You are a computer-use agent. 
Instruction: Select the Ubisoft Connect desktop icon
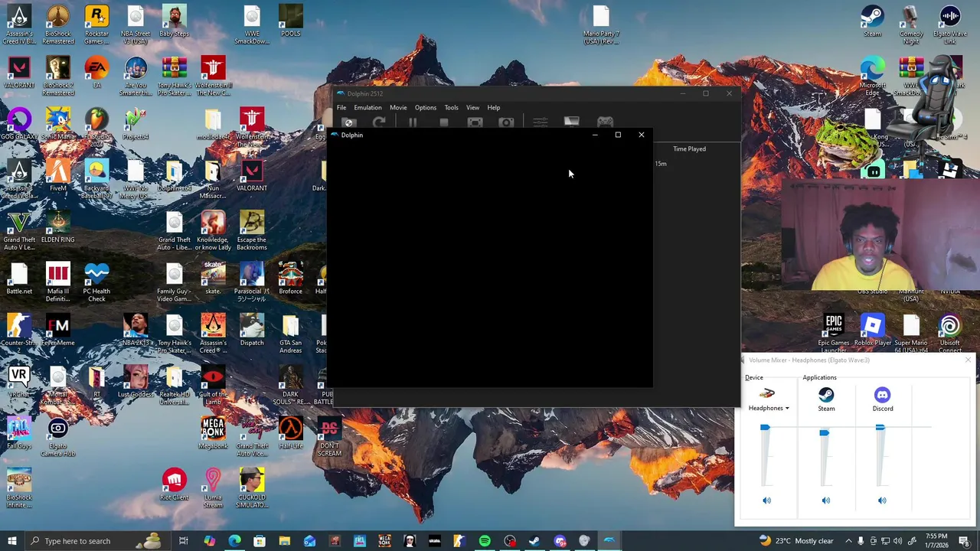(949, 334)
